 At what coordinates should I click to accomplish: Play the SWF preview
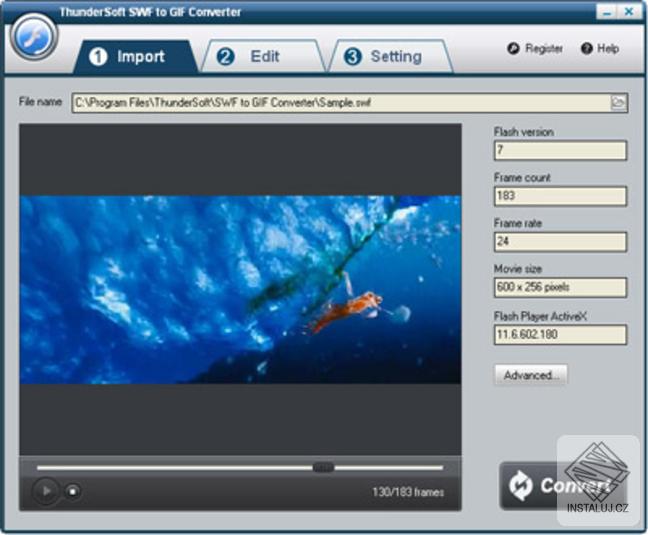click(45, 491)
